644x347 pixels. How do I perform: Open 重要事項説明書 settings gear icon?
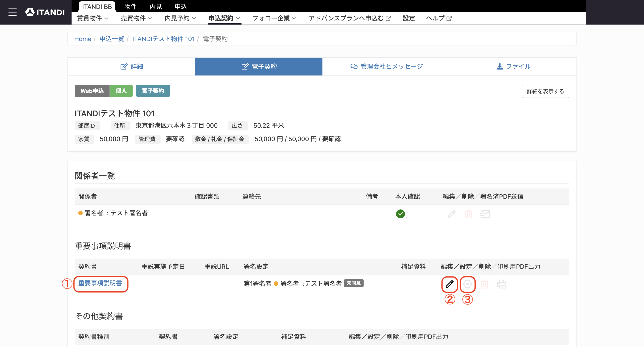coord(468,284)
